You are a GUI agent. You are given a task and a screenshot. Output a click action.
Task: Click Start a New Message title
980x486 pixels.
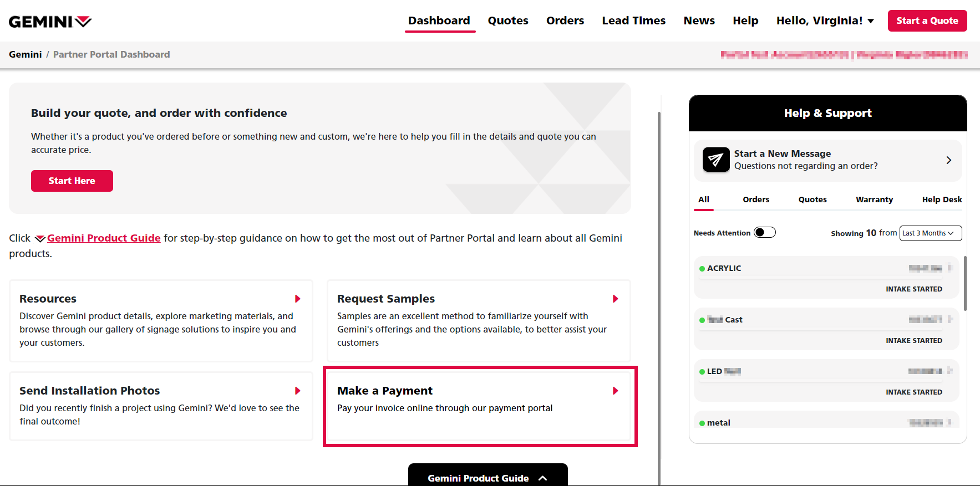(x=783, y=154)
